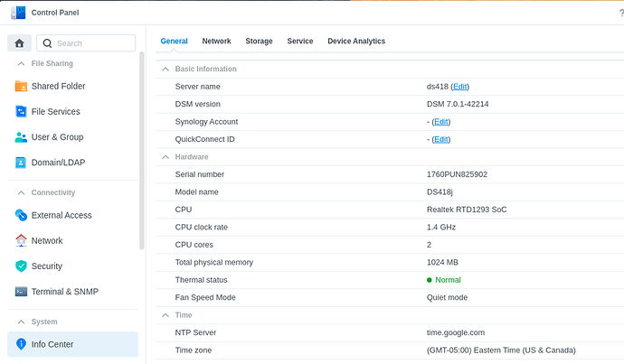
Task: Collapse the Hardware section
Action: [x=165, y=157]
